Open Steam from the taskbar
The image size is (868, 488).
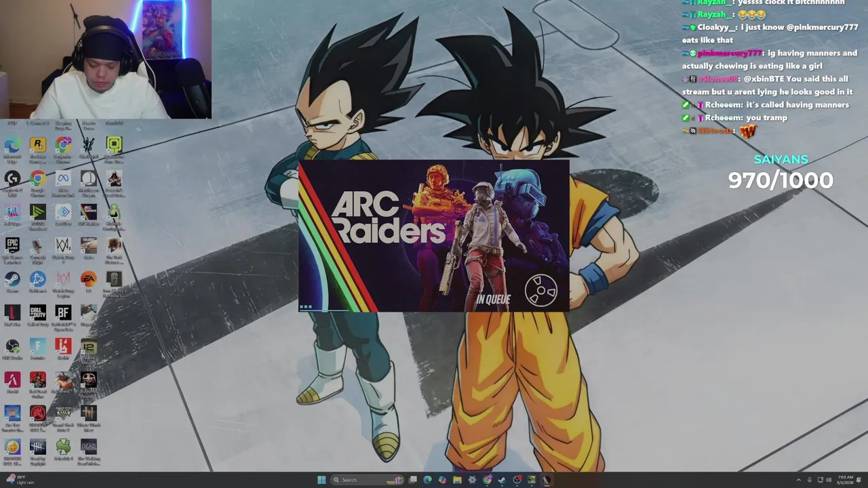(x=502, y=480)
